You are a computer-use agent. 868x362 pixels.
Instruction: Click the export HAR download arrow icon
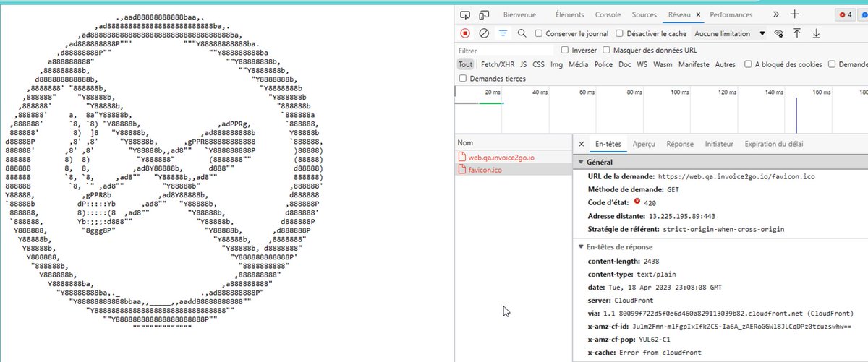point(816,33)
